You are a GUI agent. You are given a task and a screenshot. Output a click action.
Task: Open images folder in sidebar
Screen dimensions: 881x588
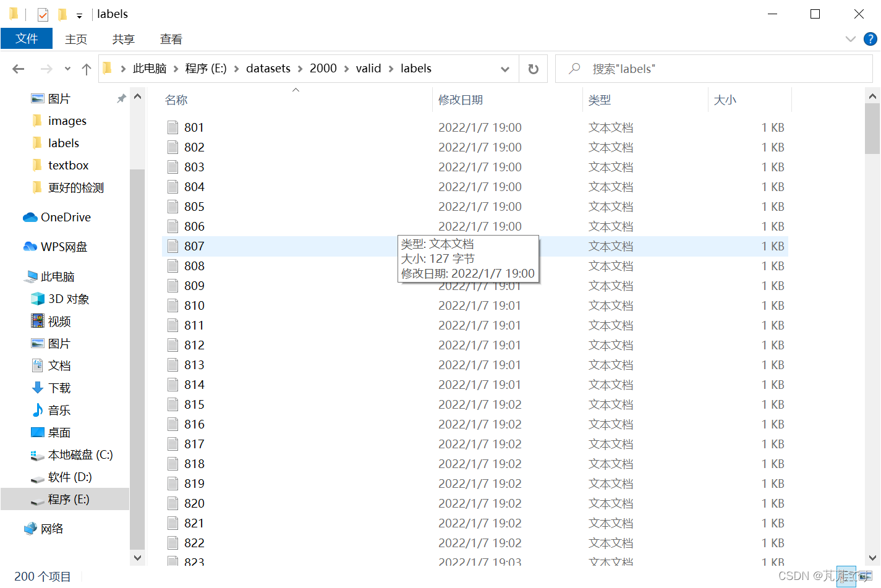[x=67, y=121]
